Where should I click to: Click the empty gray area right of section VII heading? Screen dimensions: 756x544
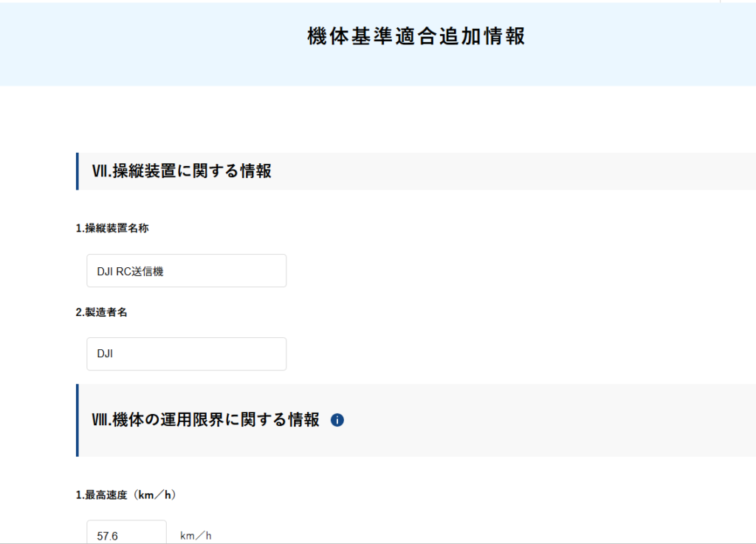pyautogui.click(x=517, y=171)
